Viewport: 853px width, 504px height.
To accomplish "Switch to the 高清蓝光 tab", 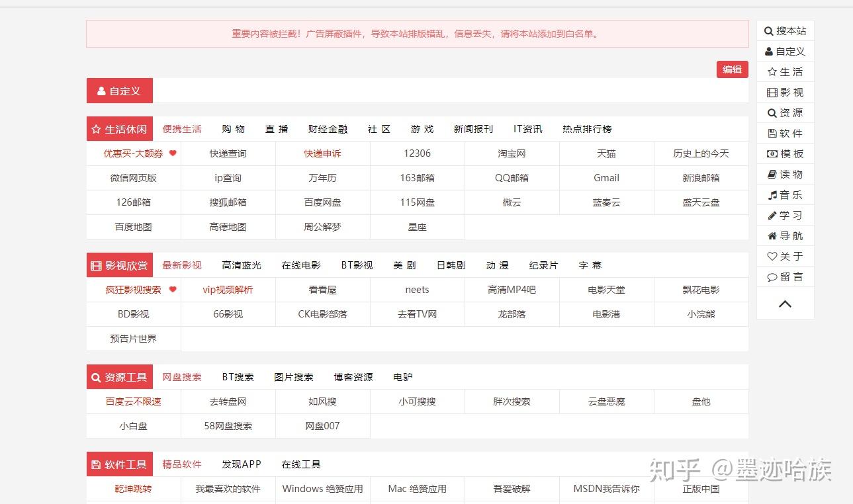I will (x=242, y=265).
